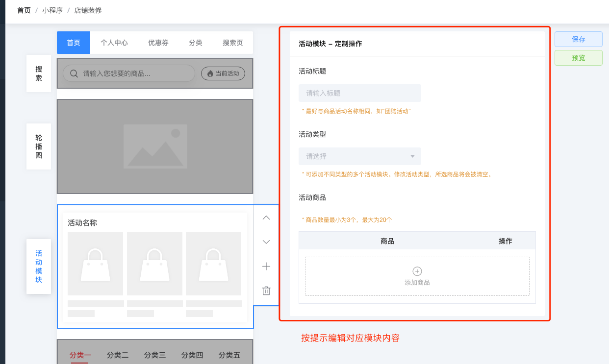
Task: Click the 活动标题 input field
Action: [x=359, y=93]
